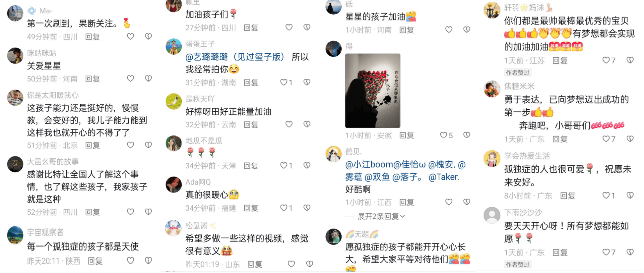Dislike 学会热爱生活's comment
The width and height of the screenshot is (644, 273).
(x=630, y=195)
